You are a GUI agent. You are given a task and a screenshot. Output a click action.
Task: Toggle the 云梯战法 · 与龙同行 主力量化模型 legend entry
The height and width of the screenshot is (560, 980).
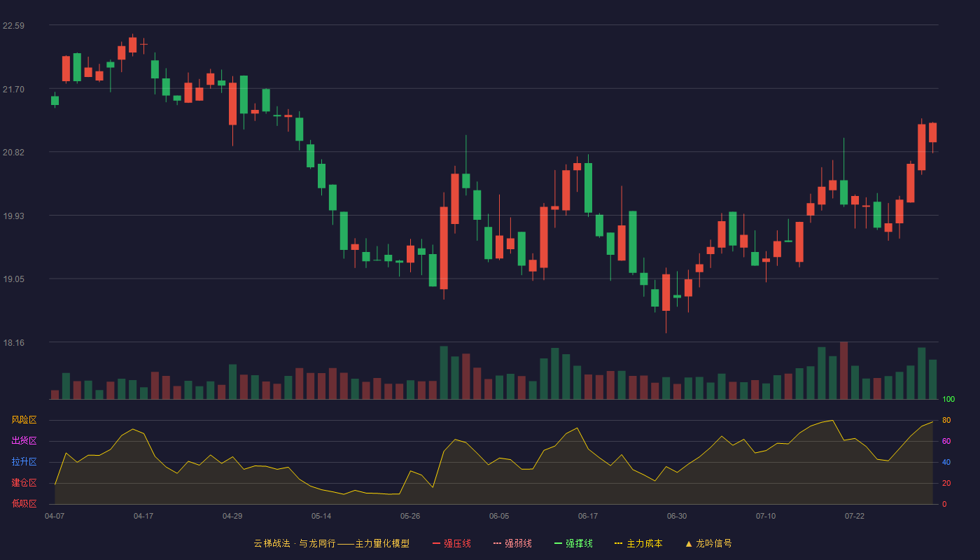[x=331, y=543]
